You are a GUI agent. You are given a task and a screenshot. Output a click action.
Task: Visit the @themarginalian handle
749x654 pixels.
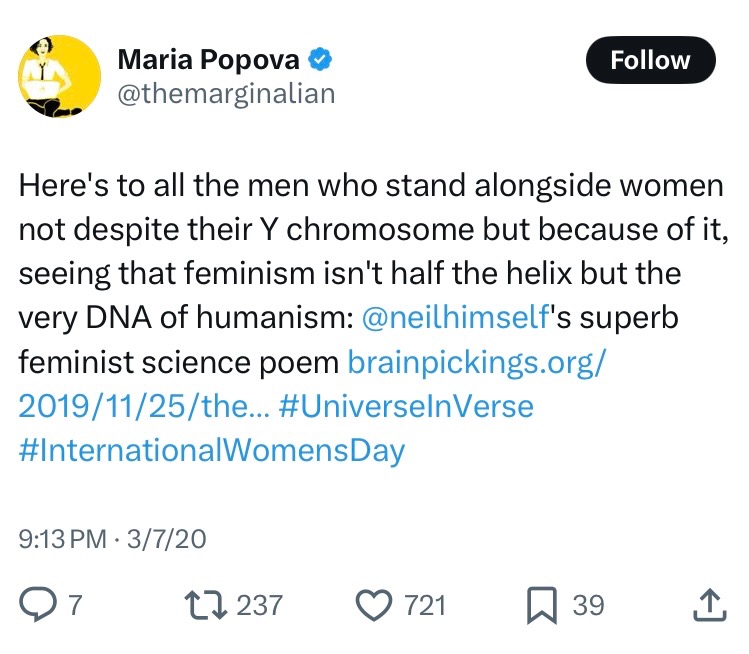click(x=226, y=94)
